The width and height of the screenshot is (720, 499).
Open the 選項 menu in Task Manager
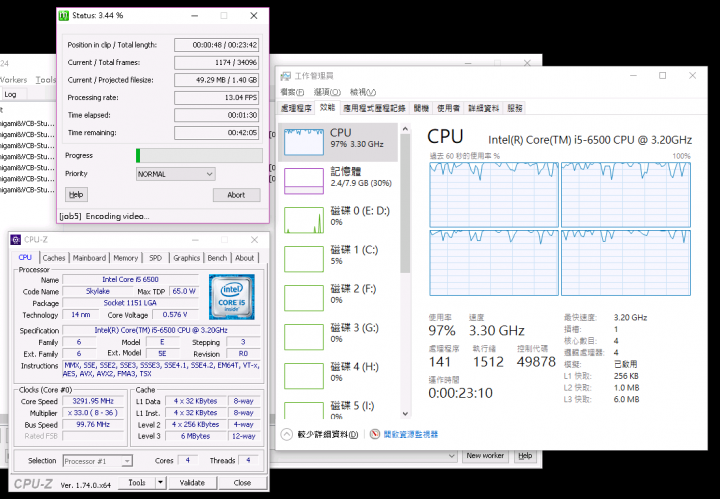coord(327,92)
